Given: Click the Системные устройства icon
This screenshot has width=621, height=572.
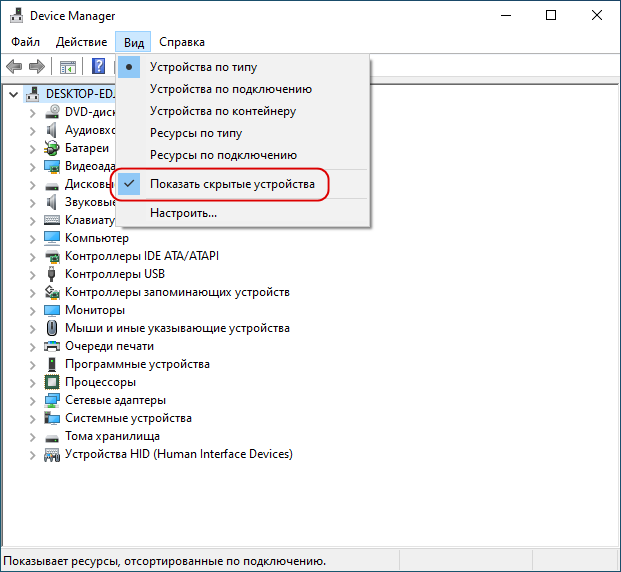Looking at the screenshot, I should (x=52, y=418).
